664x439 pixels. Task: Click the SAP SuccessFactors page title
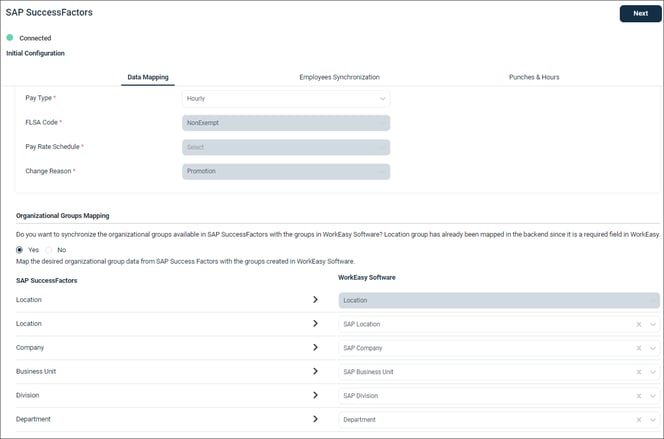49,12
